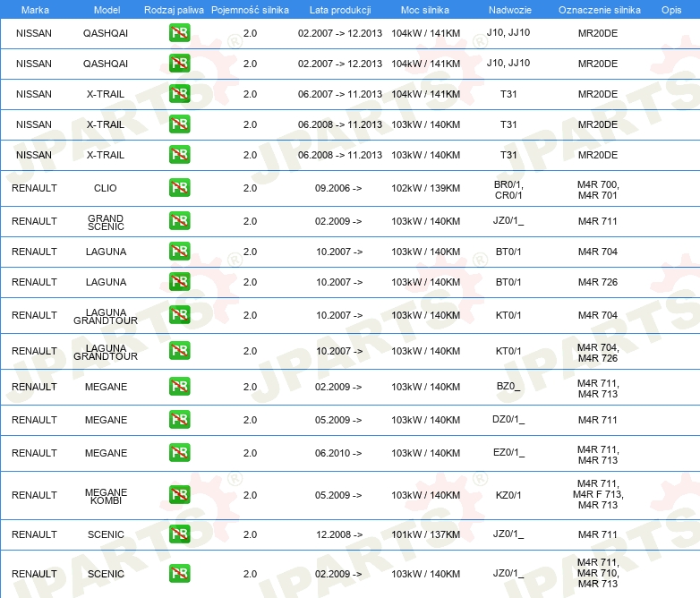Click SCENIC model in the 12.2008 row
Screen dimensions: 700x598
[x=106, y=534]
